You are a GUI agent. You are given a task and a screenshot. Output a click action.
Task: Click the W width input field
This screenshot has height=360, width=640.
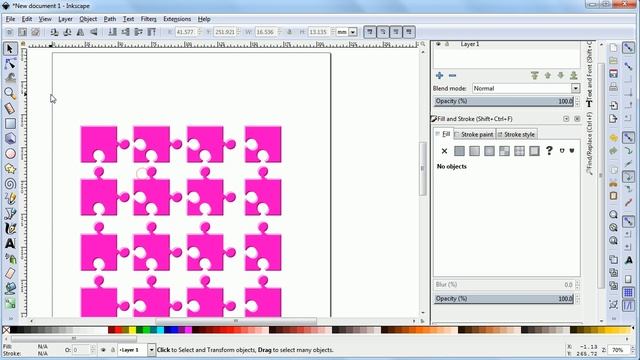266,32
